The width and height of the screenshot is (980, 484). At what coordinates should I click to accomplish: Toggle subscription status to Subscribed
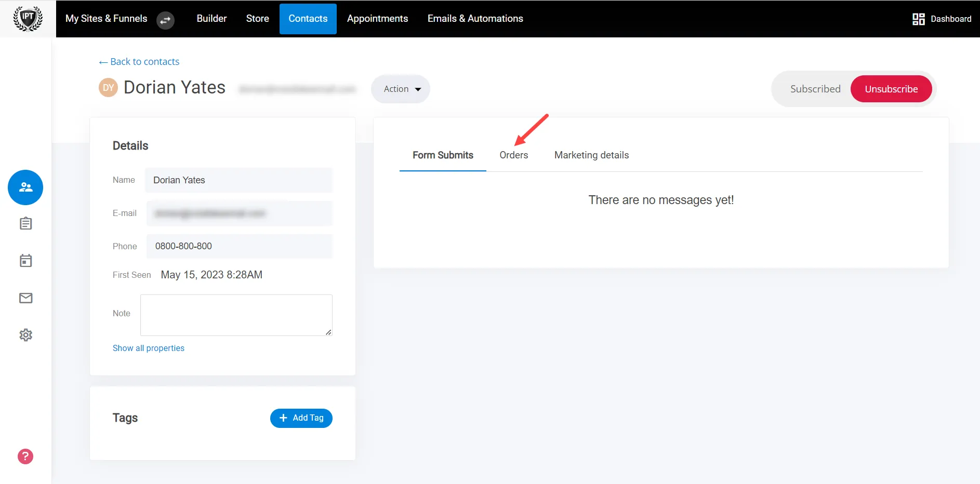pos(815,88)
